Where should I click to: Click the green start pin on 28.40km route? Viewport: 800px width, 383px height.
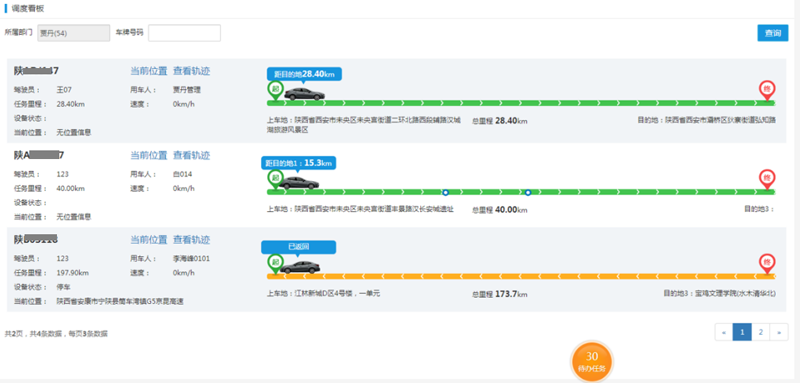tap(275, 90)
